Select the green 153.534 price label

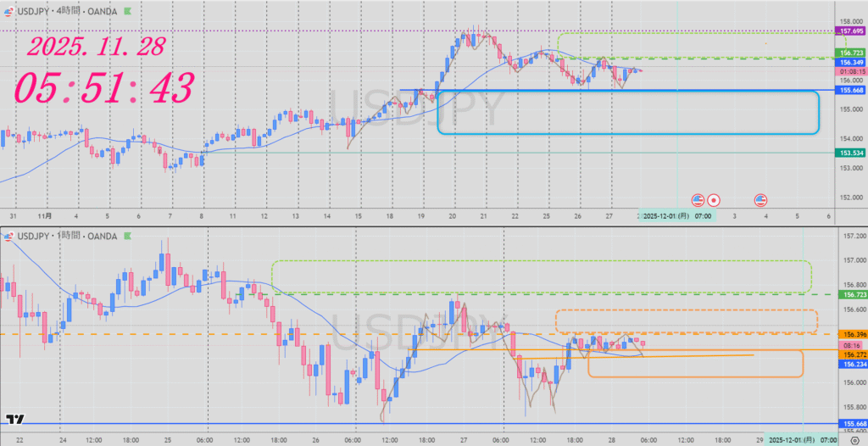[850, 153]
